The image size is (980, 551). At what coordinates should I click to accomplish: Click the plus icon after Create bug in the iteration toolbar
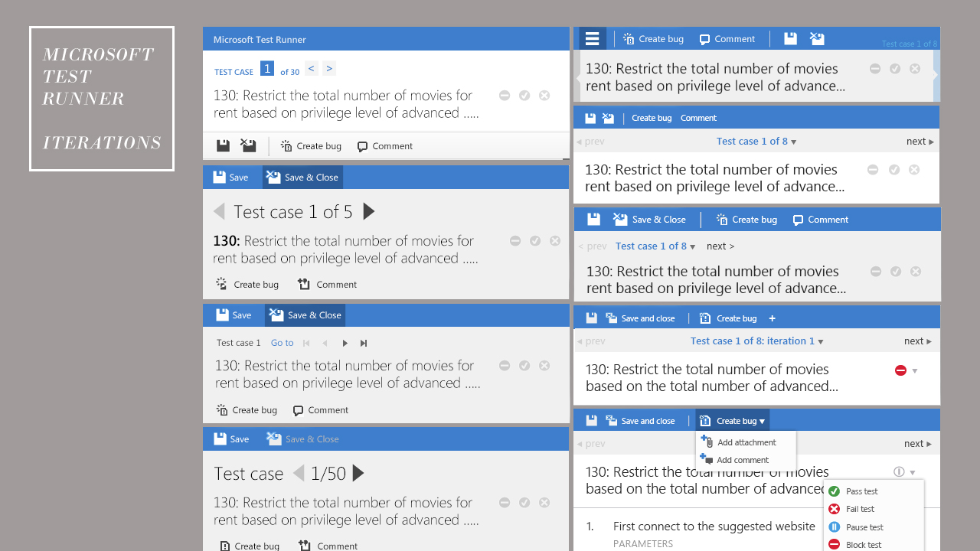[772, 318]
